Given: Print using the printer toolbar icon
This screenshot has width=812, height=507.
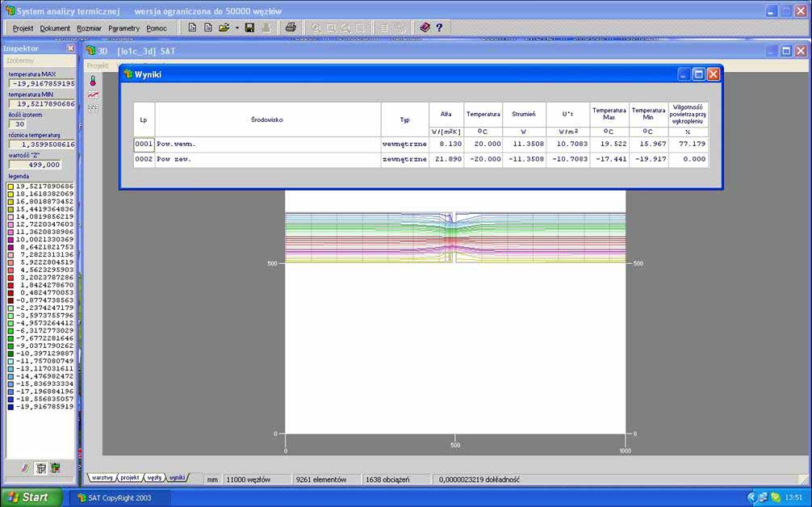Looking at the screenshot, I should 291,28.
